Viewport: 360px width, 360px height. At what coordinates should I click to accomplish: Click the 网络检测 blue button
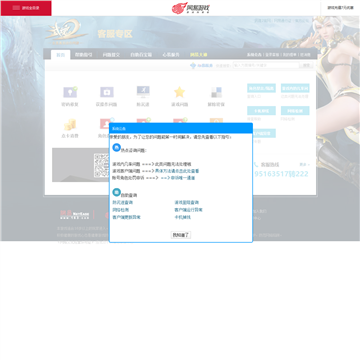click(295, 111)
